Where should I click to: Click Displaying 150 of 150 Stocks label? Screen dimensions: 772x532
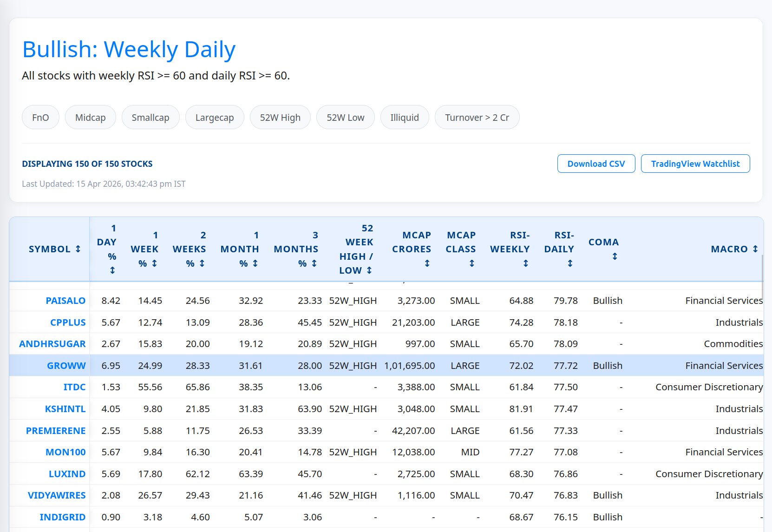87,164
